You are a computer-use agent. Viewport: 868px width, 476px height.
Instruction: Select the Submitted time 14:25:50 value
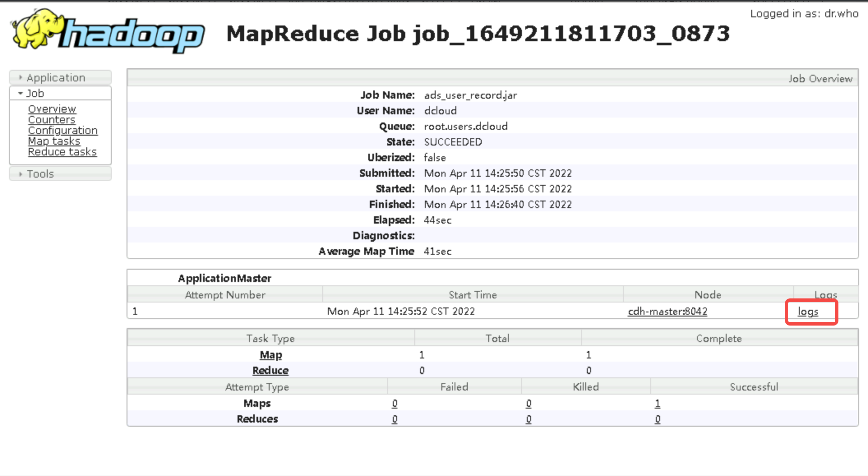click(x=498, y=173)
